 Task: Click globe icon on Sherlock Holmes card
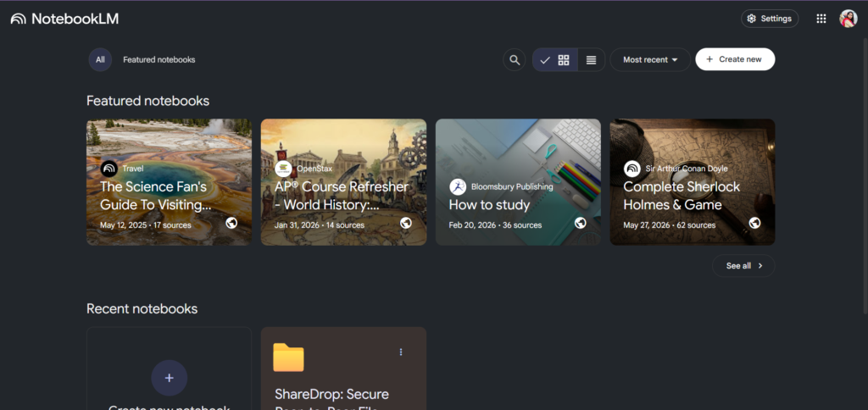tap(754, 223)
